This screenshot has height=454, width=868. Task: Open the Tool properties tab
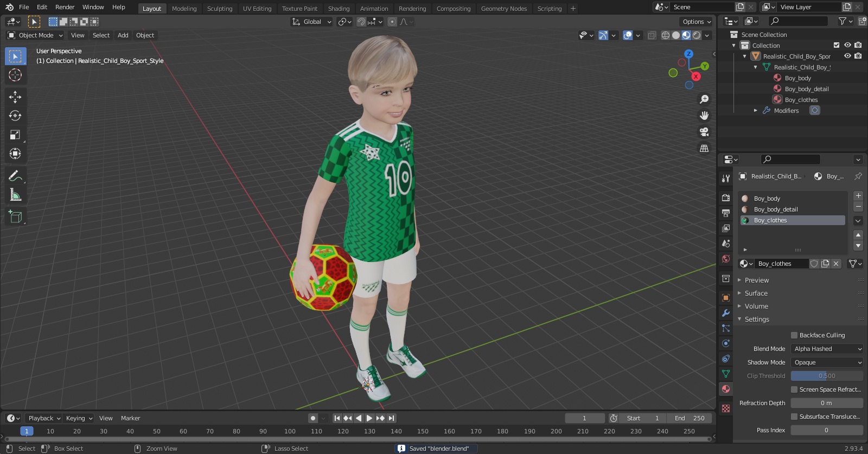tap(725, 178)
